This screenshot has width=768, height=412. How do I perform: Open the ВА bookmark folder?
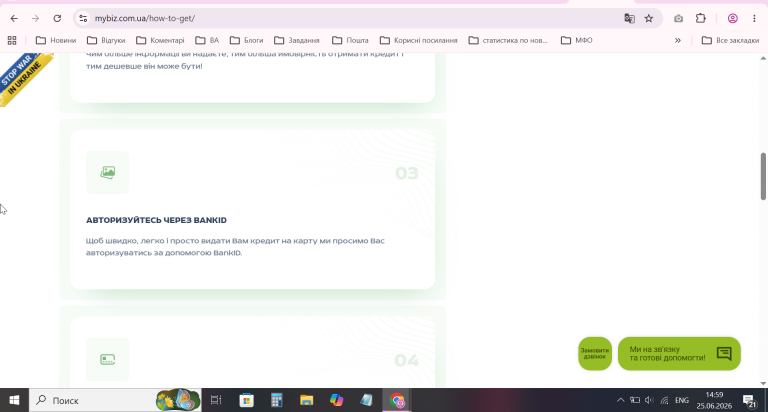pyautogui.click(x=207, y=40)
